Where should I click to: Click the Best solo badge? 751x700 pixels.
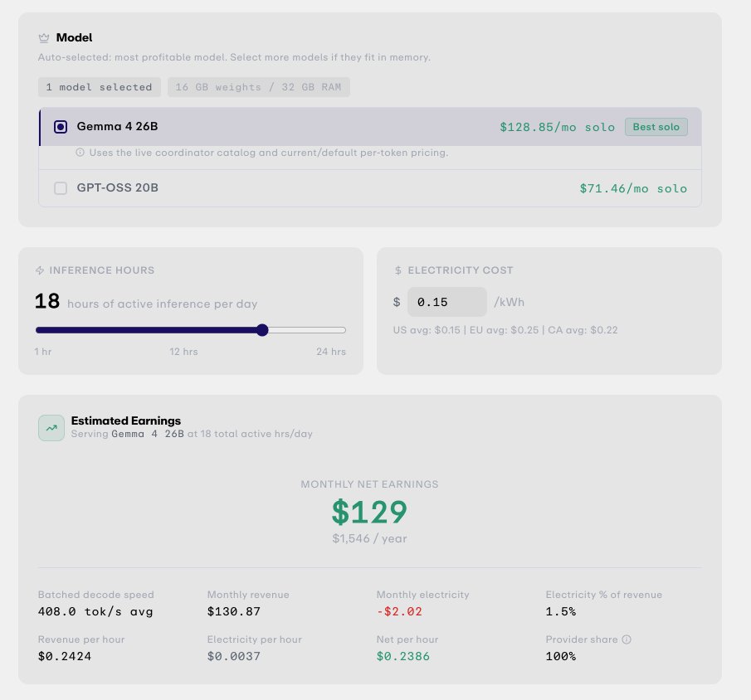click(656, 127)
